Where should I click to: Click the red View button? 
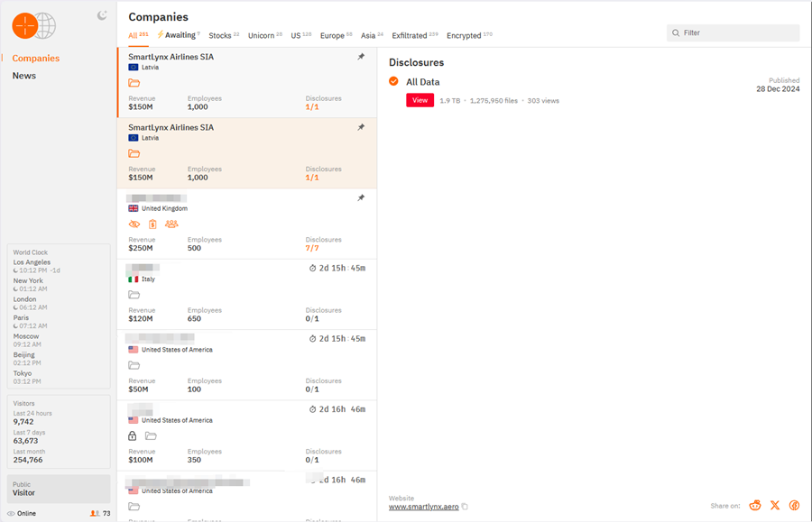420,100
